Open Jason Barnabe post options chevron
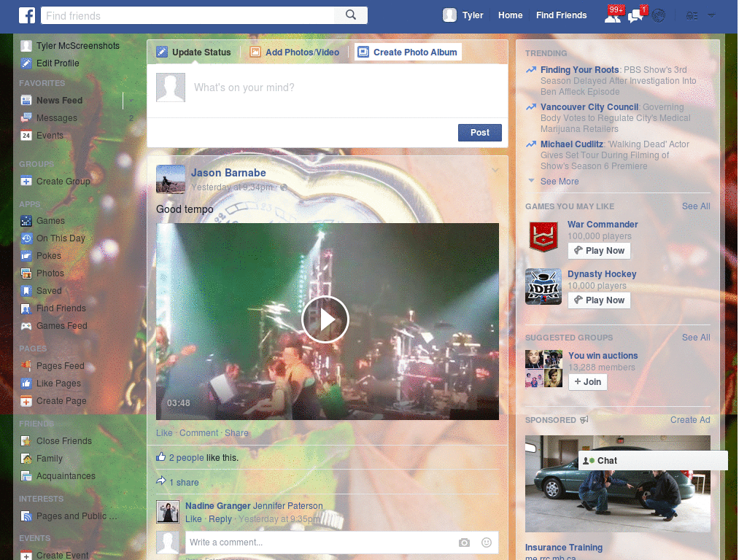Screen dimensions: 747x560 click(x=495, y=171)
